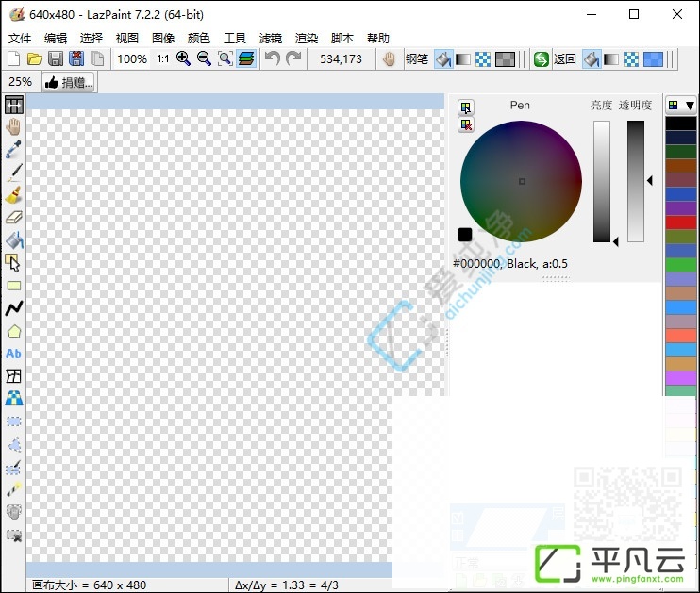Select the Ab text tool

[x=14, y=354]
